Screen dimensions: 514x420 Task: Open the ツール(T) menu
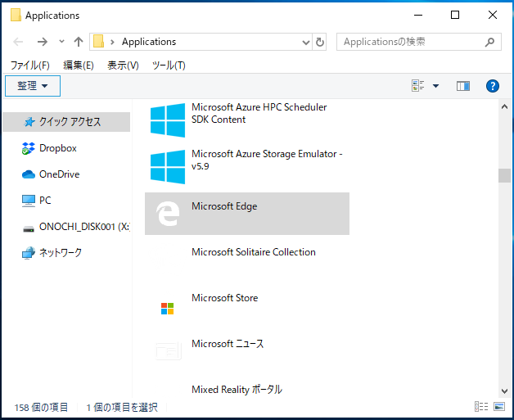(x=169, y=65)
